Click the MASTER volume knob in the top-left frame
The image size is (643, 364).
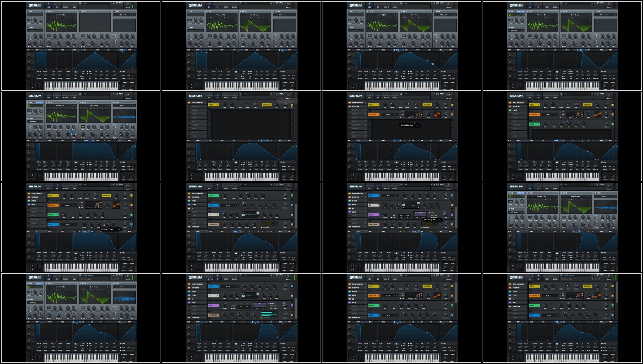point(128,5)
